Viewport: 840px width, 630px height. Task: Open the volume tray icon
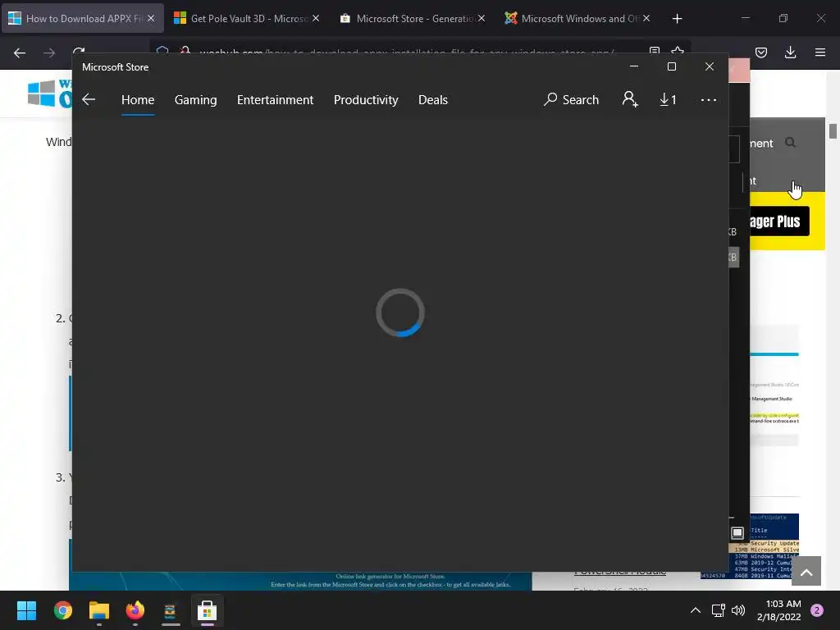(738, 610)
